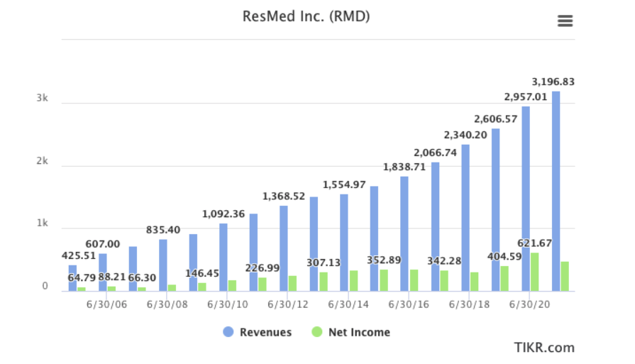Click the blue Revenues legend circle

click(x=228, y=332)
